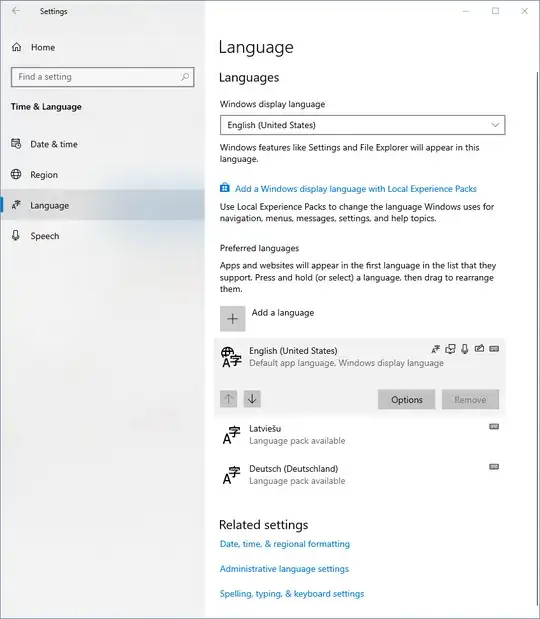This screenshot has width=540, height=619.
Task: Minimize the Settings window
Action: pos(466,11)
